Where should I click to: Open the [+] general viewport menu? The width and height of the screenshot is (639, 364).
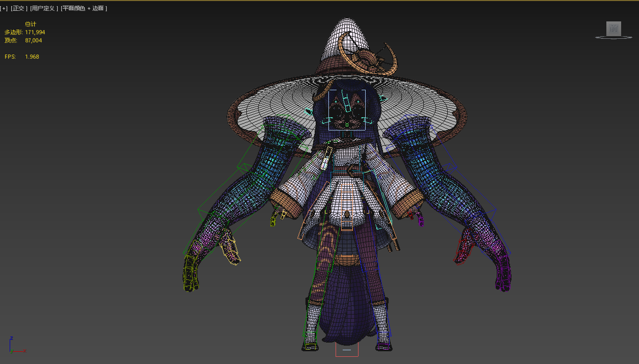5,8
